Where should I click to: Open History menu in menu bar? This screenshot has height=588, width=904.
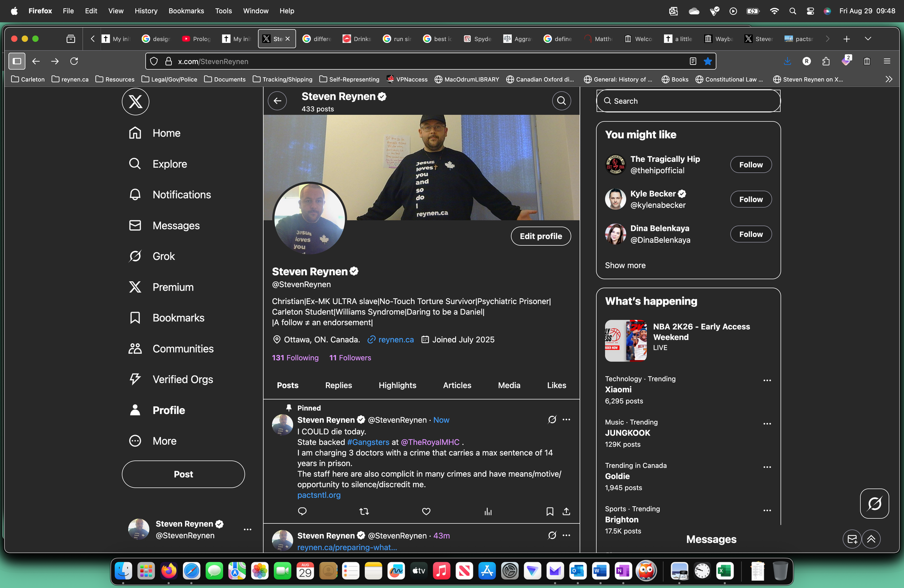pos(146,11)
